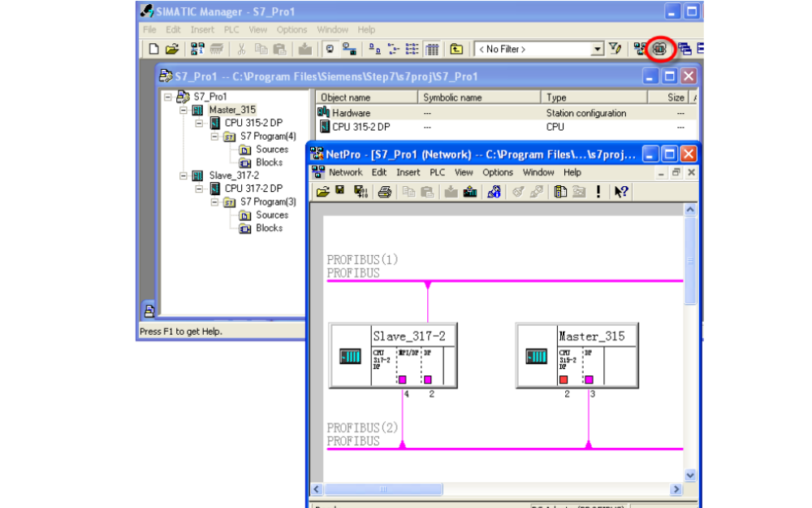
Task: Click the New Project icon in SIMATIC Manager
Action: 153,49
